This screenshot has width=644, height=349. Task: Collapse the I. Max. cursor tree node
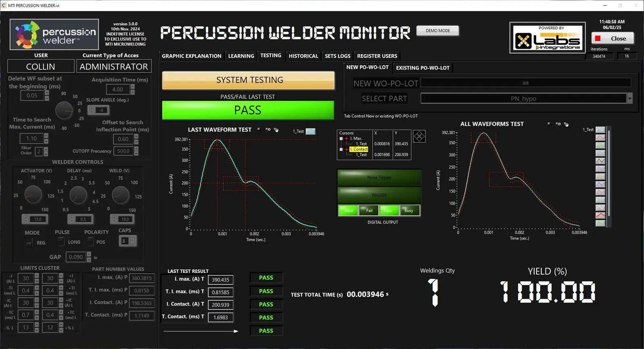click(x=341, y=138)
